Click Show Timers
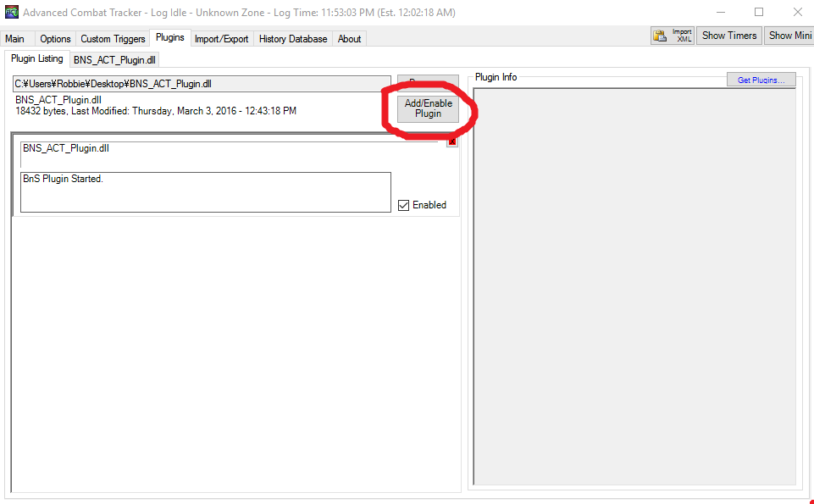 728,35
